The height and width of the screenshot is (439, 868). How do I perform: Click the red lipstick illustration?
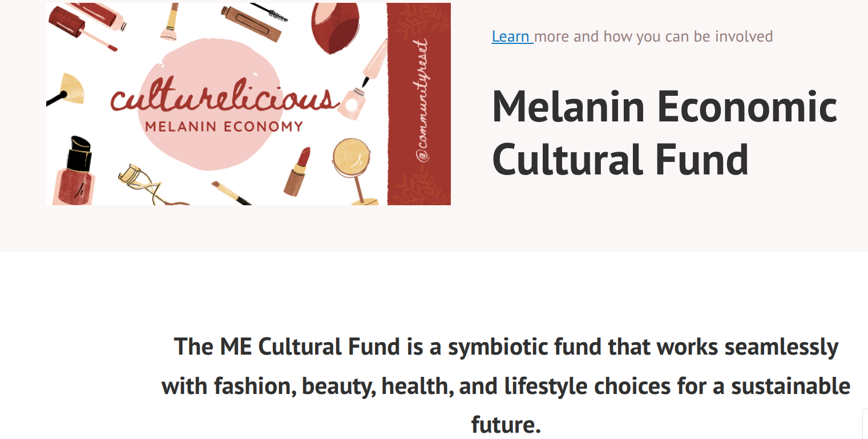pos(299,170)
